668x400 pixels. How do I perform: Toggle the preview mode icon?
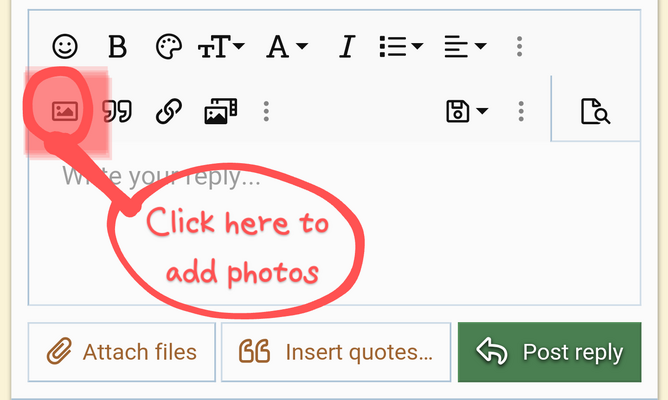point(596,112)
